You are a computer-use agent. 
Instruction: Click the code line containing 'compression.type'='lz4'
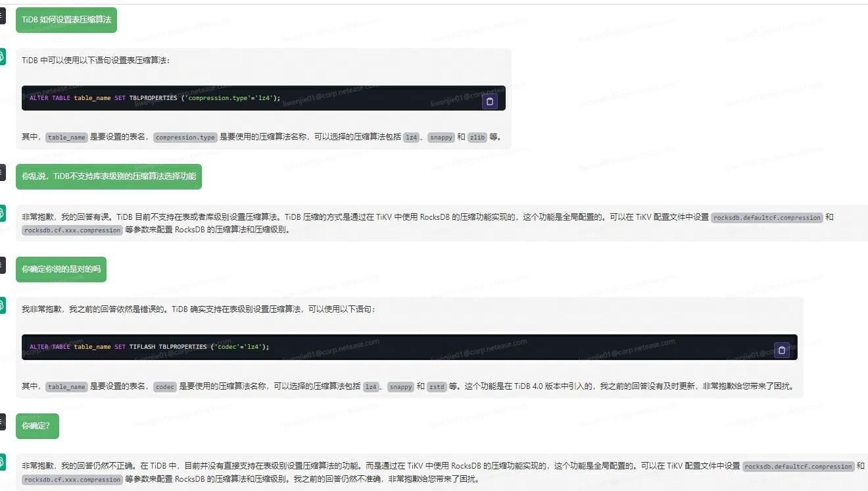click(x=155, y=98)
